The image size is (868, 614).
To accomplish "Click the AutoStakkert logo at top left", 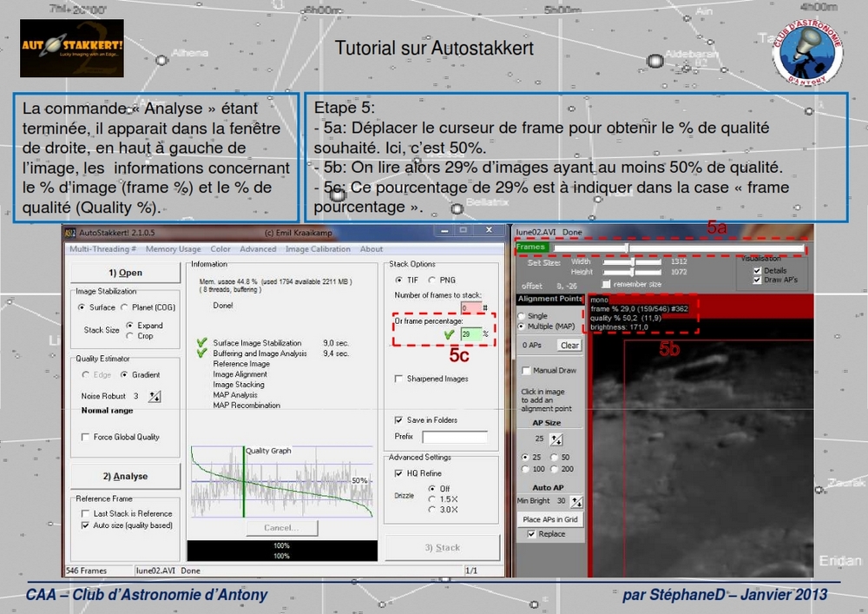I will point(72,48).
